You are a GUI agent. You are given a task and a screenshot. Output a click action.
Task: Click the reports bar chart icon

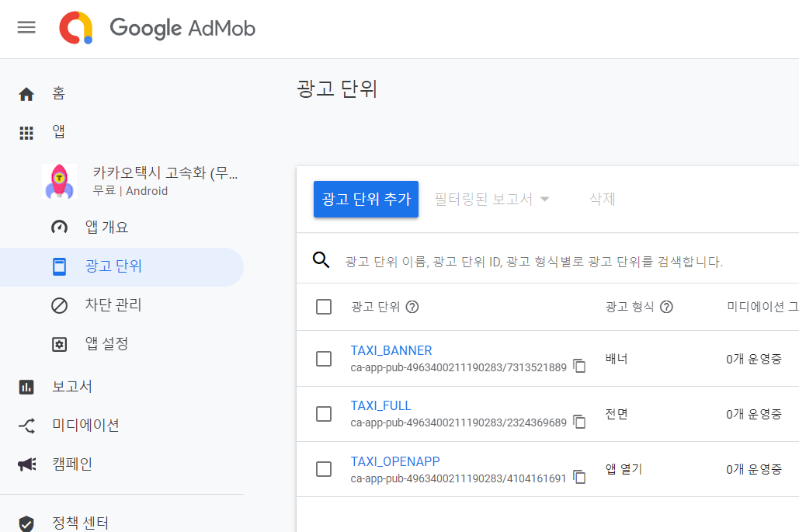[26, 388]
